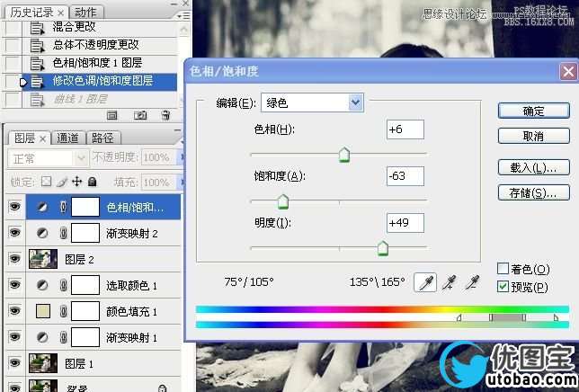Hide the 色相/饱和度 adjustment layer
This screenshot has height=392, width=579.
[14, 207]
